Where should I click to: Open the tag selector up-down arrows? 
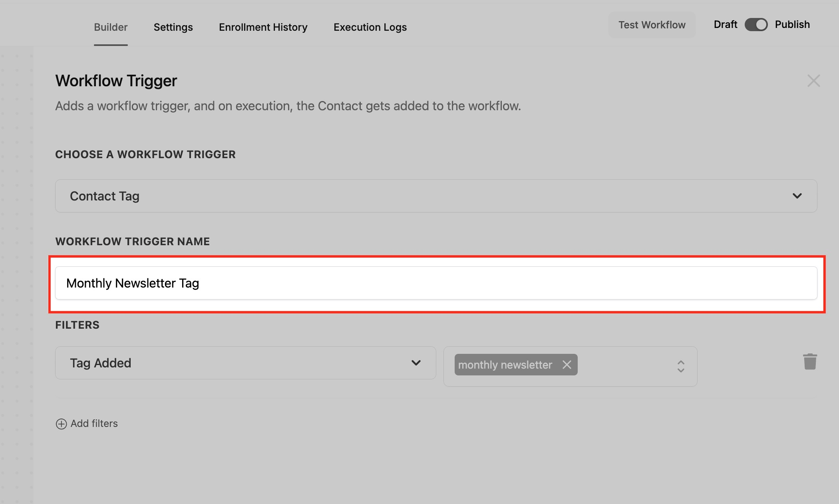(681, 366)
